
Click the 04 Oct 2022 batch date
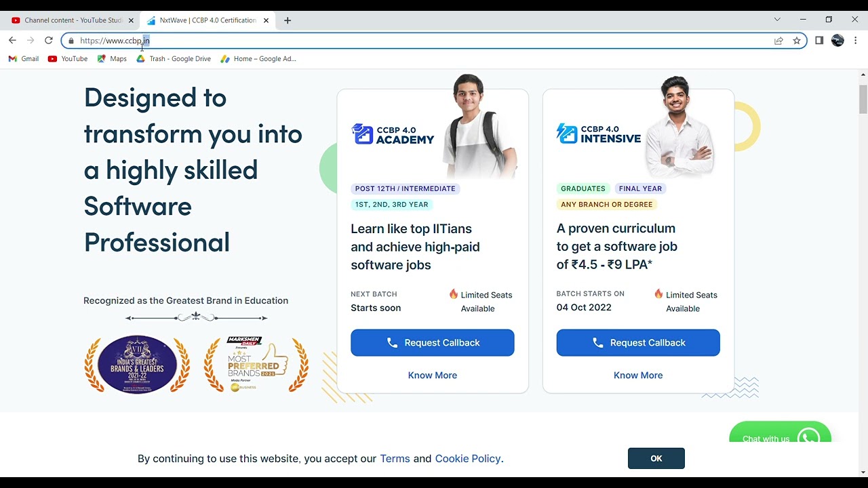[584, 308]
